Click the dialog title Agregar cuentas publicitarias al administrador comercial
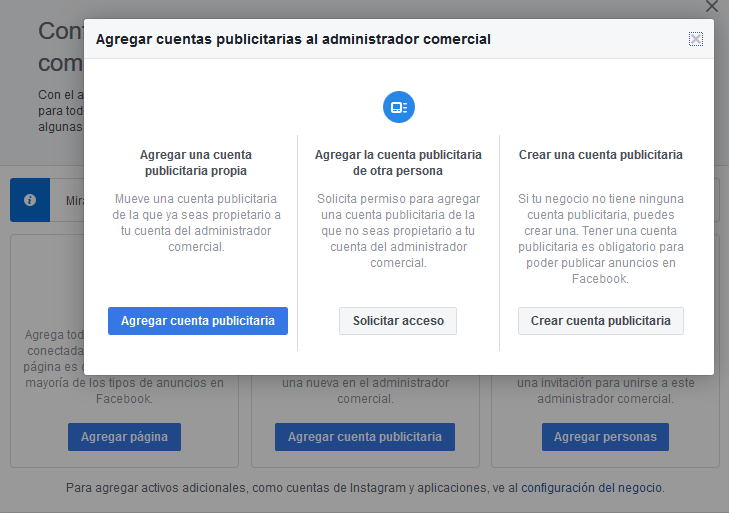 [x=293, y=40]
